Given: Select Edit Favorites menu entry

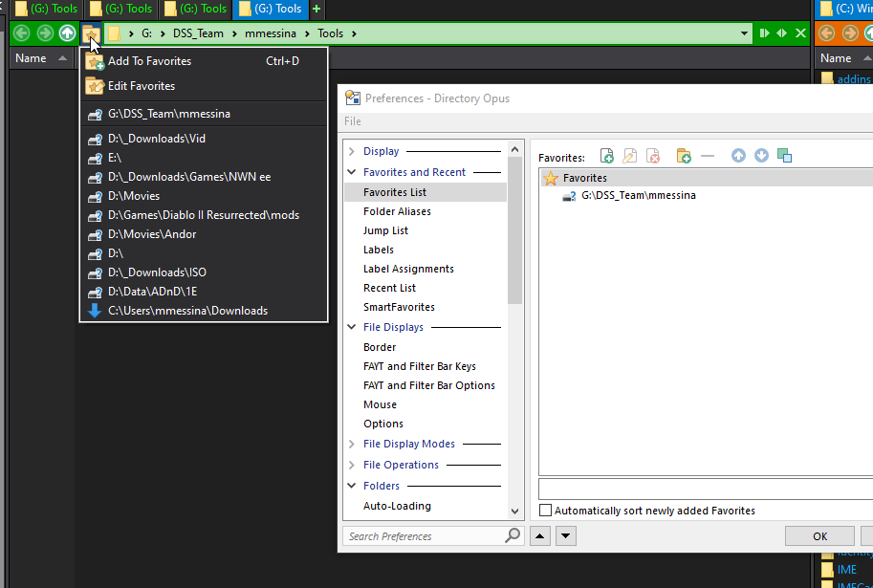Looking at the screenshot, I should coord(142,86).
